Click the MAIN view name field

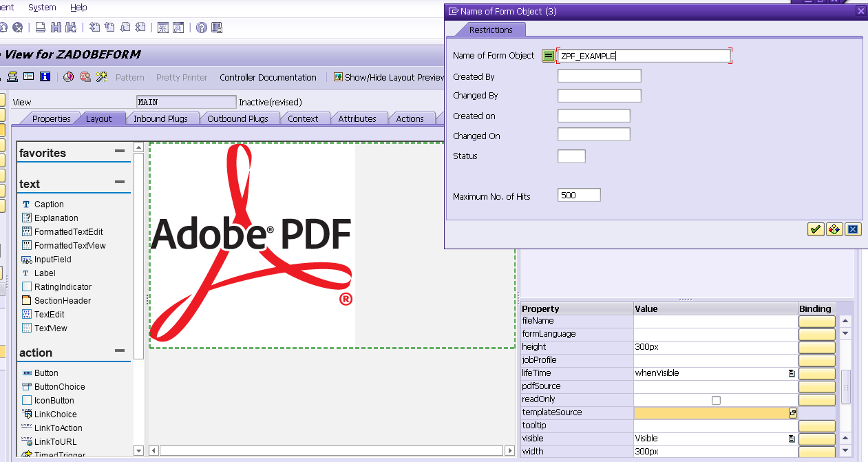pyautogui.click(x=186, y=102)
